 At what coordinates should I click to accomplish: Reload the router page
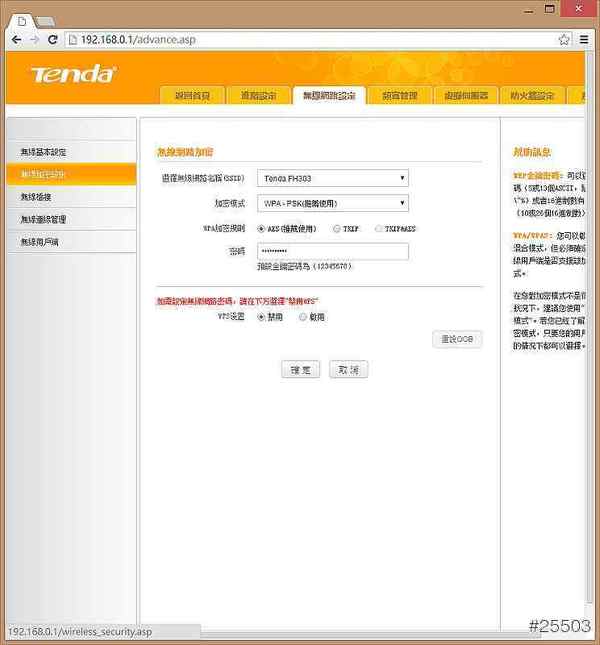click(53, 39)
